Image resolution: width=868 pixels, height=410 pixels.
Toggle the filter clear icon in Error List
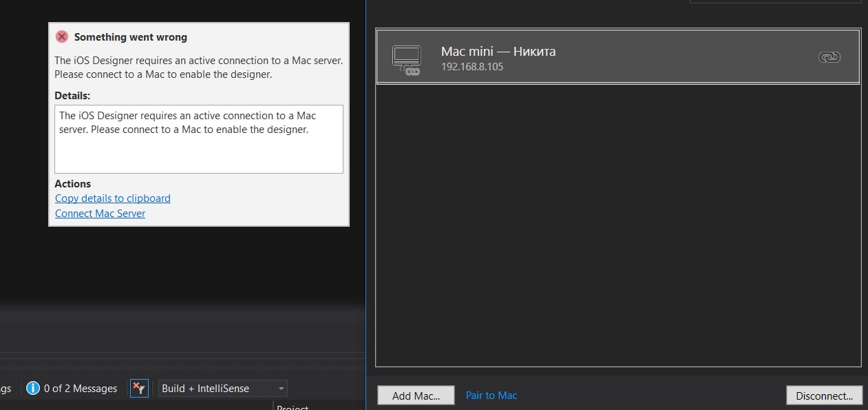point(139,388)
